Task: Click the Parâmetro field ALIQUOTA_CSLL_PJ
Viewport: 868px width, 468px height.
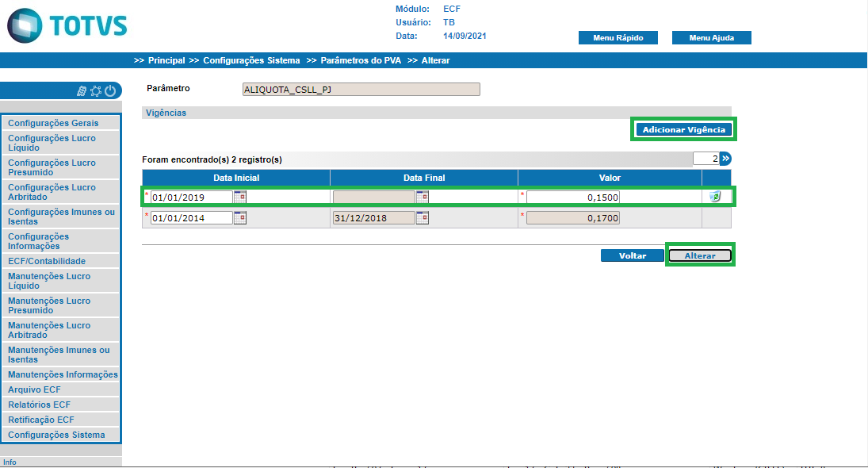Action: [361, 89]
